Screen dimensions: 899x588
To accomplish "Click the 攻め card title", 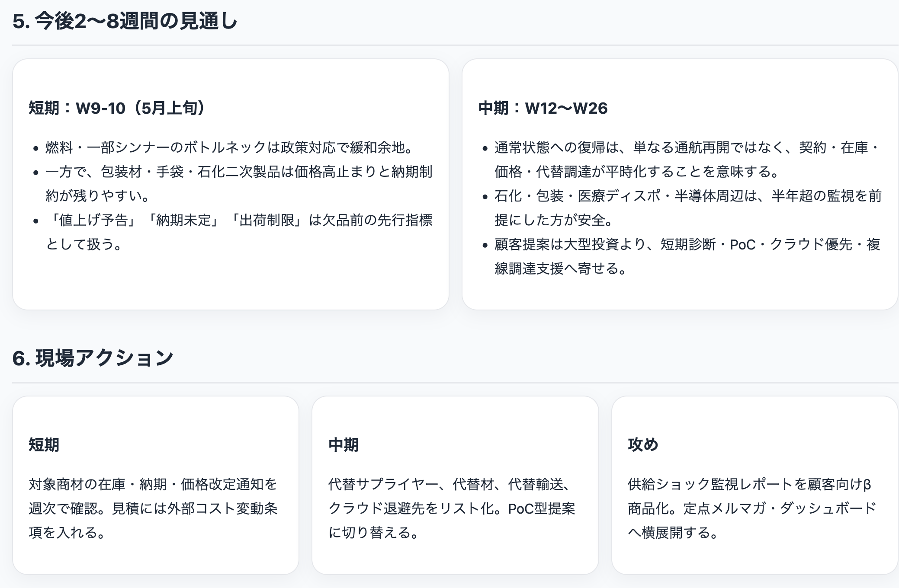I will pyautogui.click(x=643, y=444).
